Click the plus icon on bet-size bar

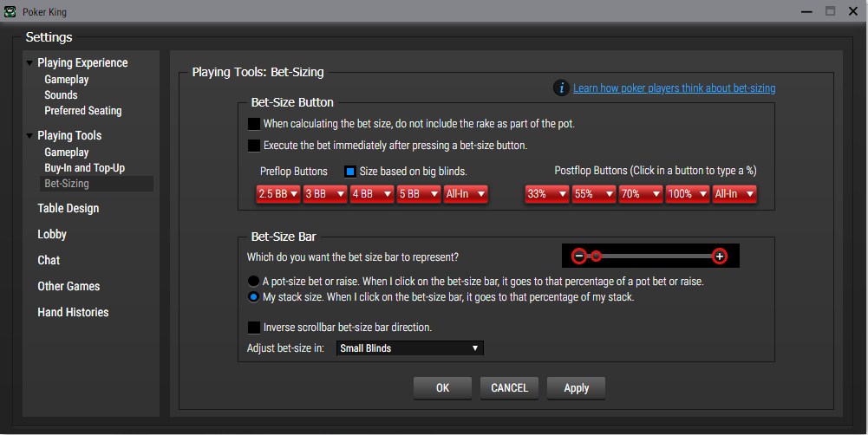coord(720,256)
